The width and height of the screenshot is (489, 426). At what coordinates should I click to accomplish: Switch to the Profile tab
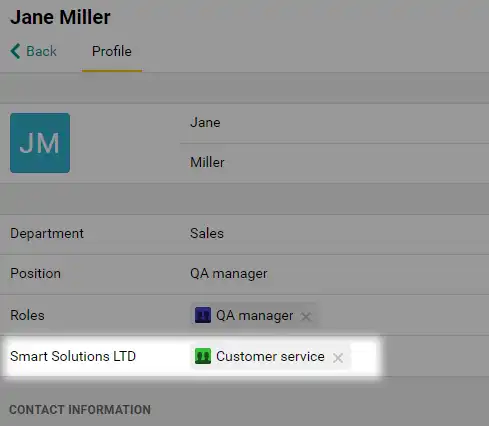click(x=112, y=51)
